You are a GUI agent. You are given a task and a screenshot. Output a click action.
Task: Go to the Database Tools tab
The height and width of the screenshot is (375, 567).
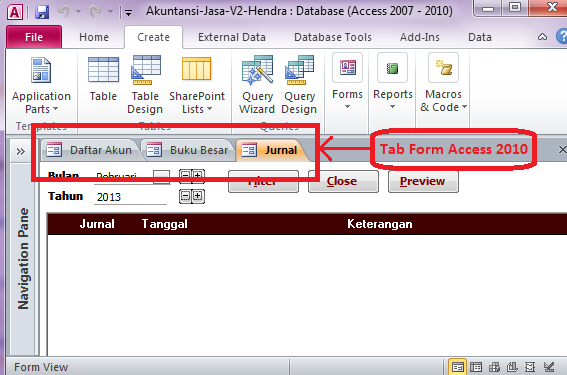[x=333, y=37]
